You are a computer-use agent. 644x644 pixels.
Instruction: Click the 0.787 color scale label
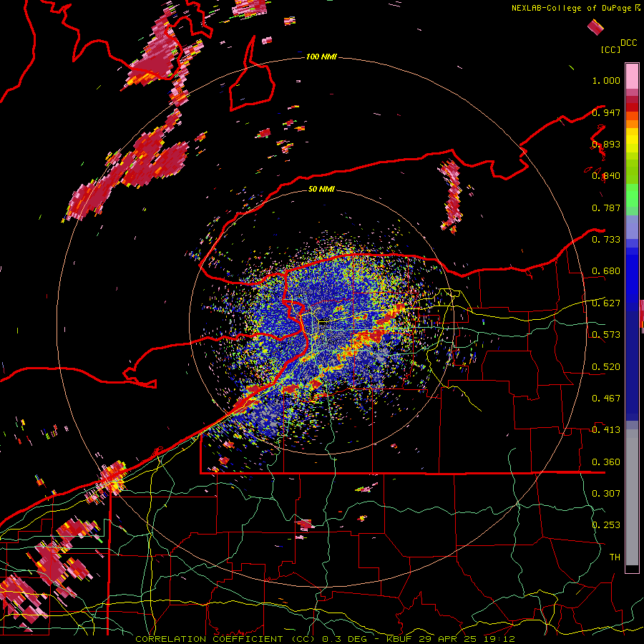pyautogui.click(x=606, y=208)
